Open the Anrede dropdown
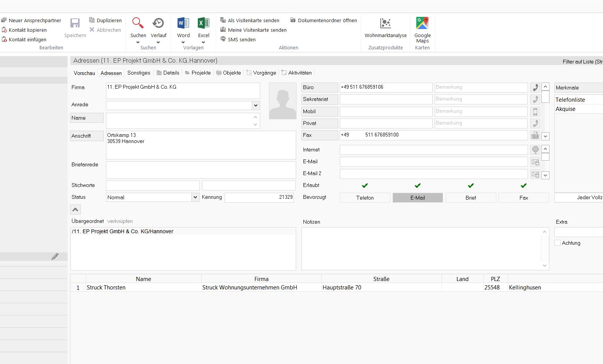Screen dimensions: 603x364 tap(256, 106)
